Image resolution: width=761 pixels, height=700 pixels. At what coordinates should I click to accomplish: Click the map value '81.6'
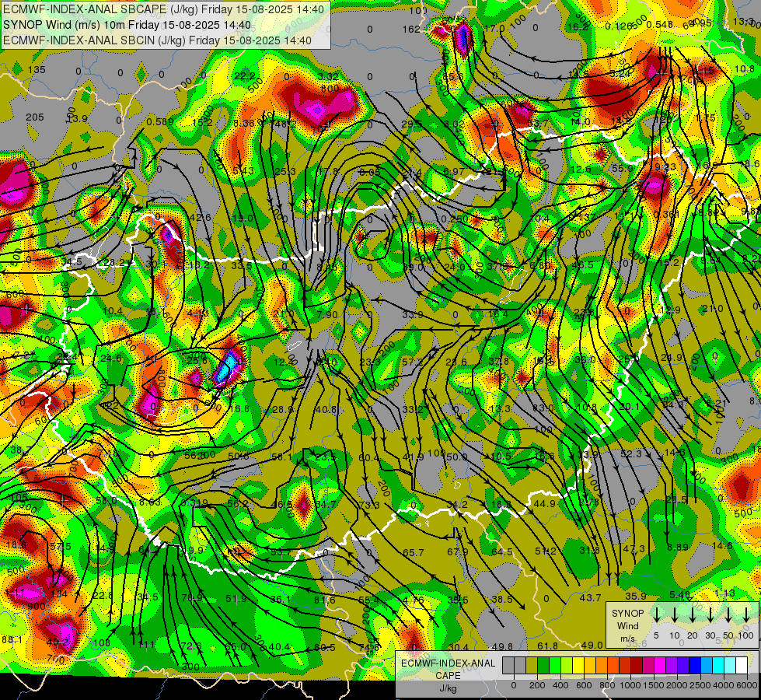click(x=325, y=600)
